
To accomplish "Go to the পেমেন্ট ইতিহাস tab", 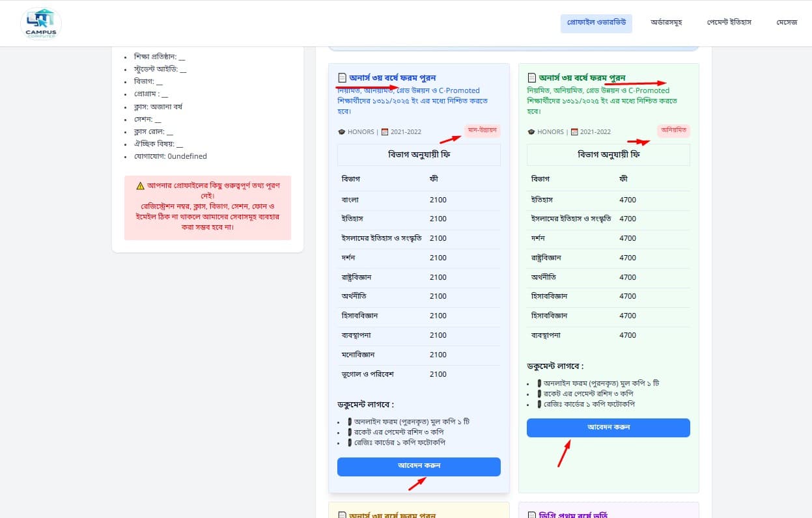I will click(729, 23).
